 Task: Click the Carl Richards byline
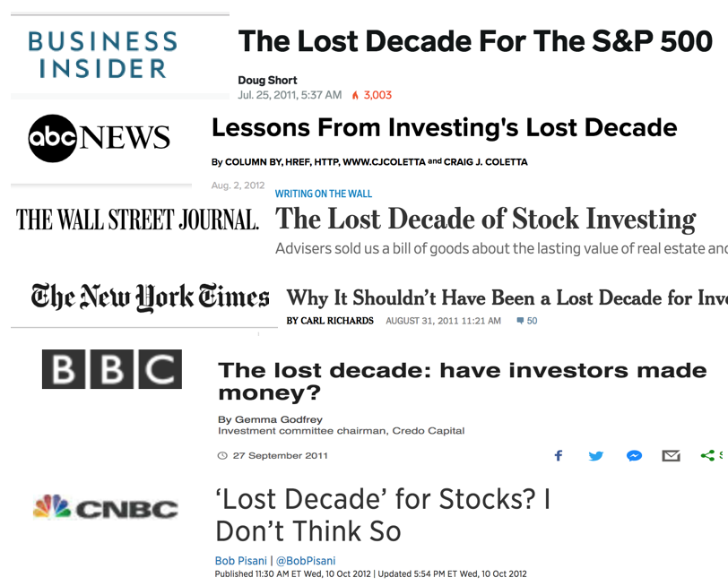pyautogui.click(x=330, y=321)
